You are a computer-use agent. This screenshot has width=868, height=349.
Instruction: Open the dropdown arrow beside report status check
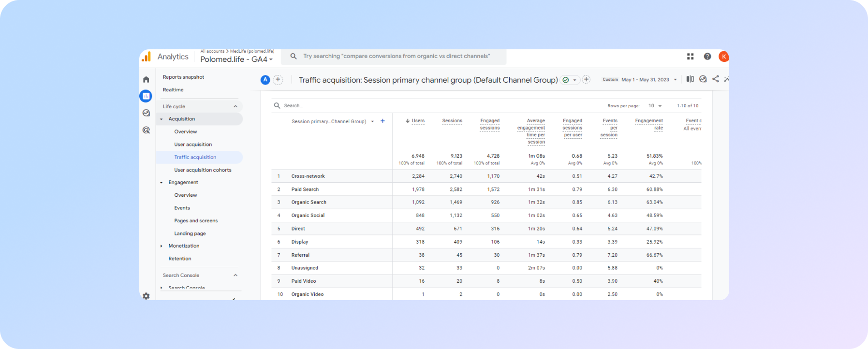574,80
